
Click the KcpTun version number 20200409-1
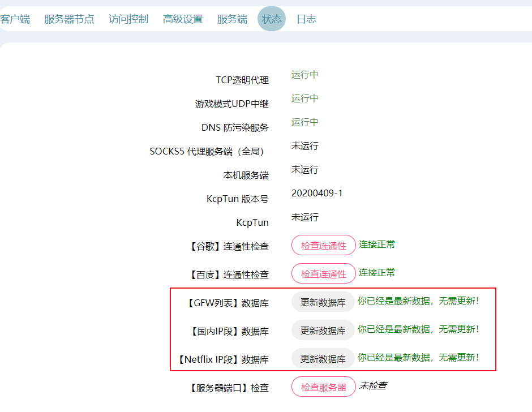pyautogui.click(x=317, y=194)
